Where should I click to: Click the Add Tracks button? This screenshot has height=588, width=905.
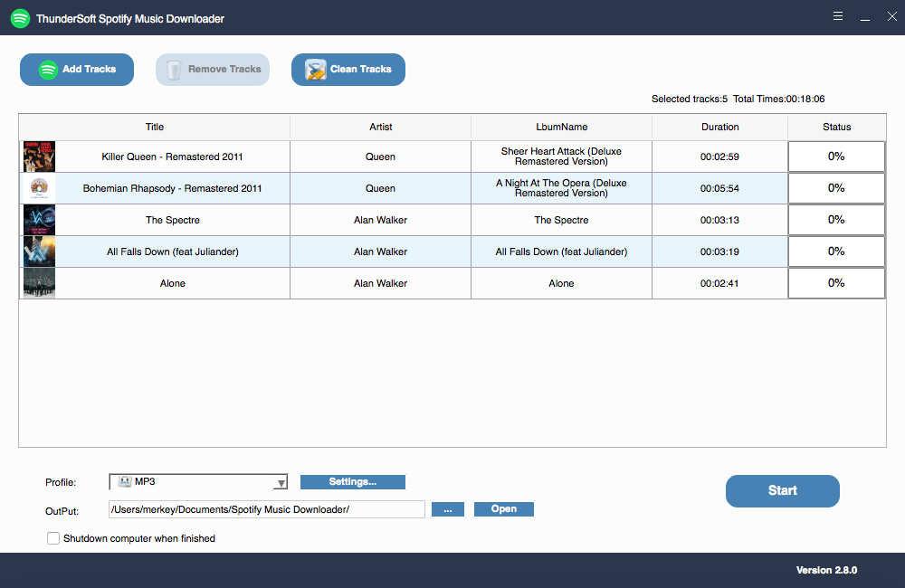coord(77,70)
